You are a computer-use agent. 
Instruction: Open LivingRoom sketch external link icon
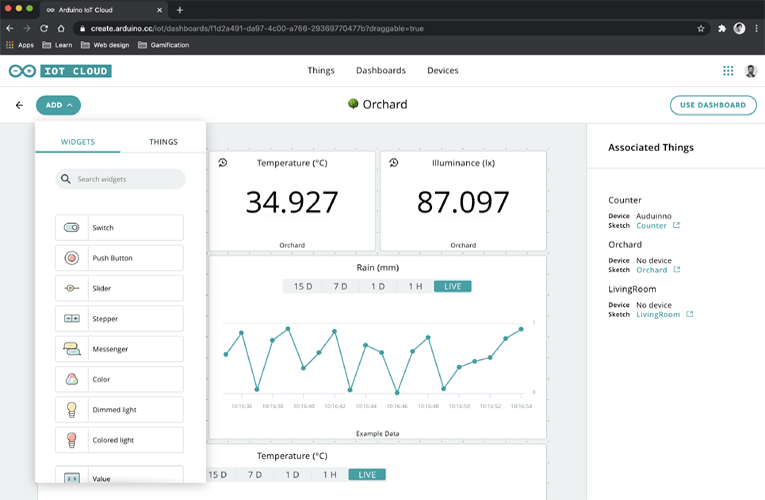[x=689, y=314]
